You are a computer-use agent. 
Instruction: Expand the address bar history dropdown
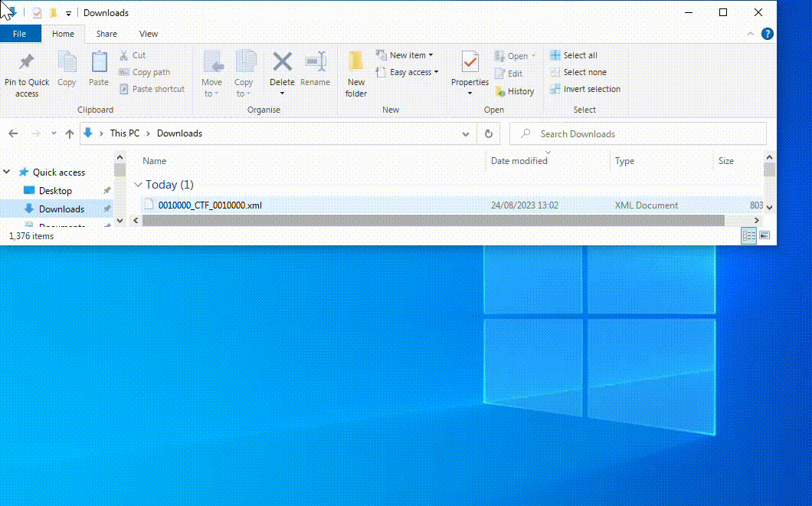[466, 133]
